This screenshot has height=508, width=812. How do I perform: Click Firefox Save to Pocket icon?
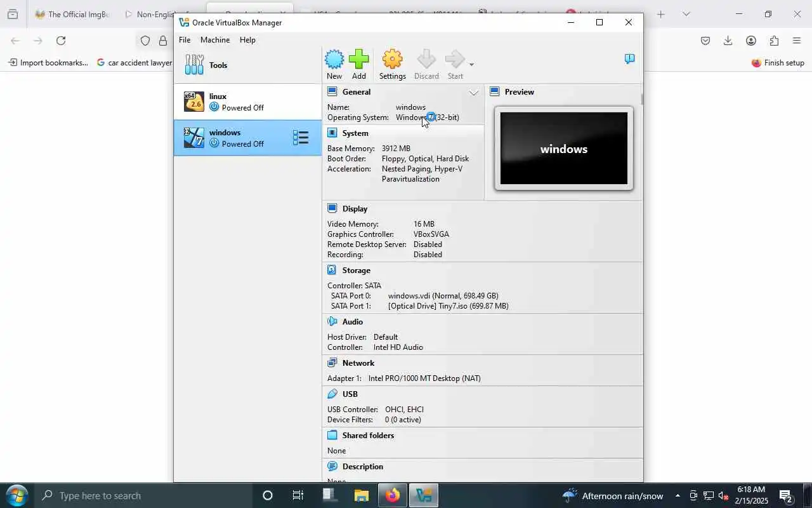[705, 41]
